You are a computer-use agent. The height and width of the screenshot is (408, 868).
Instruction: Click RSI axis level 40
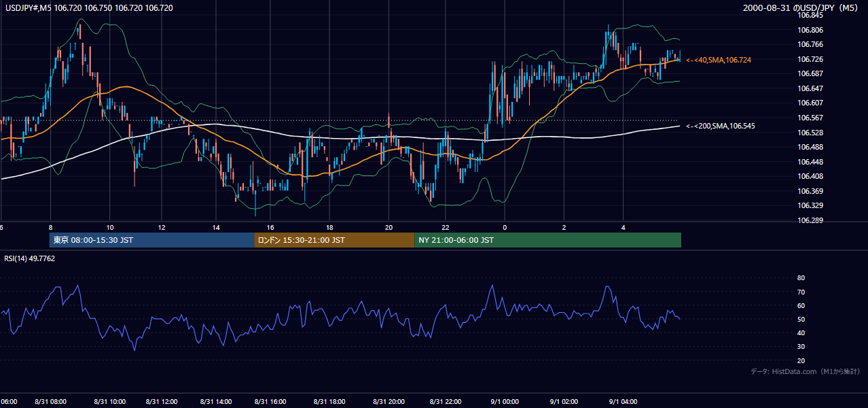pyautogui.click(x=801, y=333)
